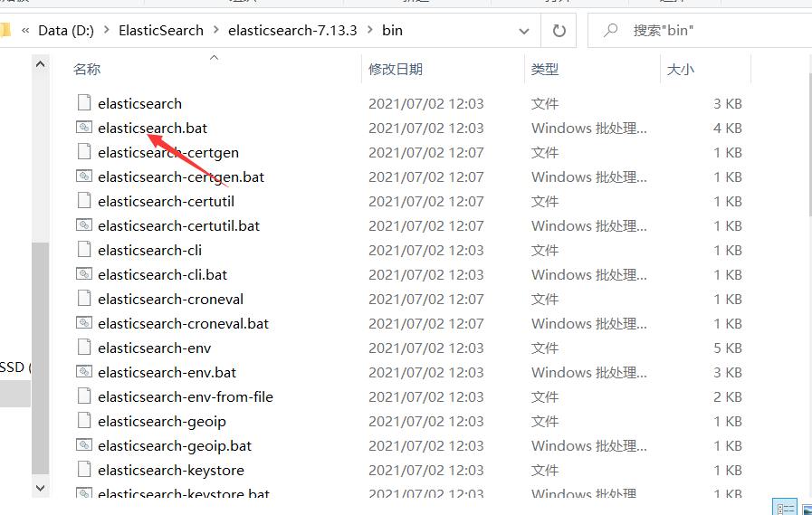Click the elasticsearch-certutil.bat file icon
Viewport: 812px width, 515px height.
[x=84, y=224]
